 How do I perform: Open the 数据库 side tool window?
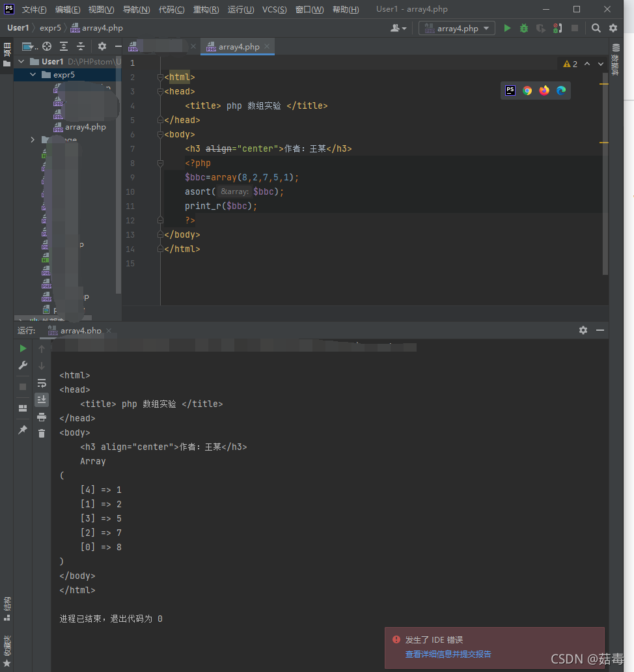click(616, 59)
